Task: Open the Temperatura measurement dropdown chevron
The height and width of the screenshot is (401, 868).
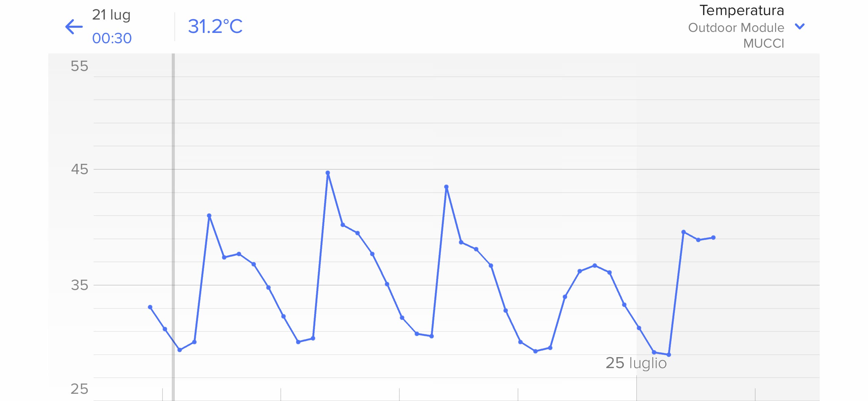Action: [799, 26]
